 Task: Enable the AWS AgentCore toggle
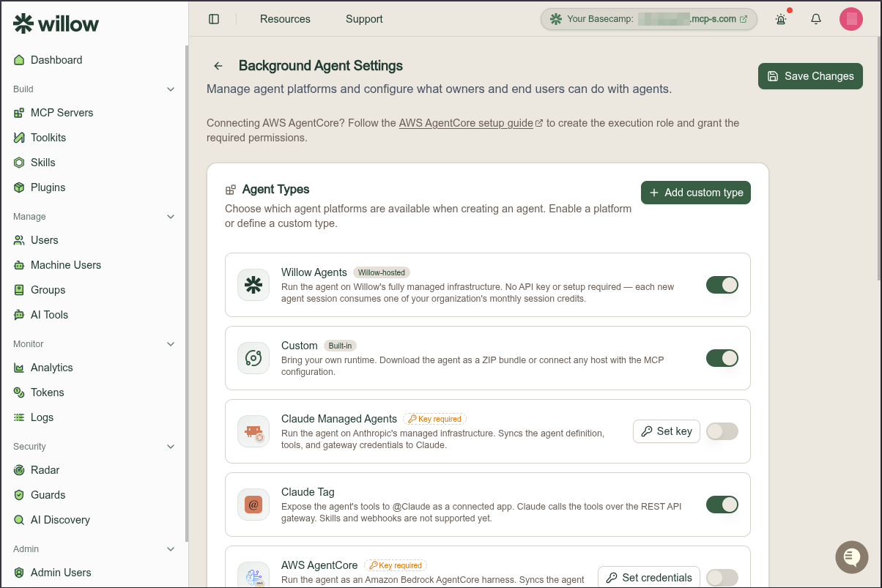722,578
